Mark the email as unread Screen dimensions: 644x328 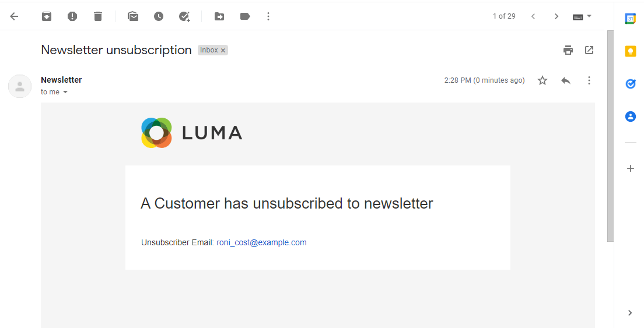133,16
